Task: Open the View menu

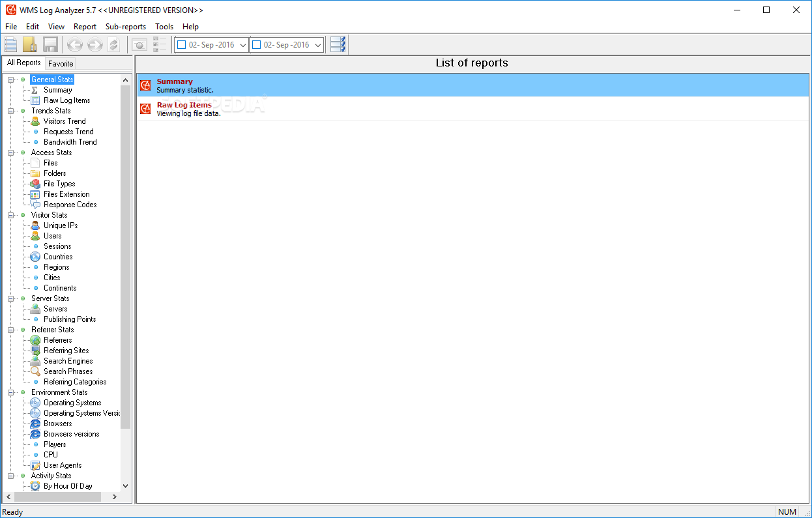Action: (x=57, y=27)
